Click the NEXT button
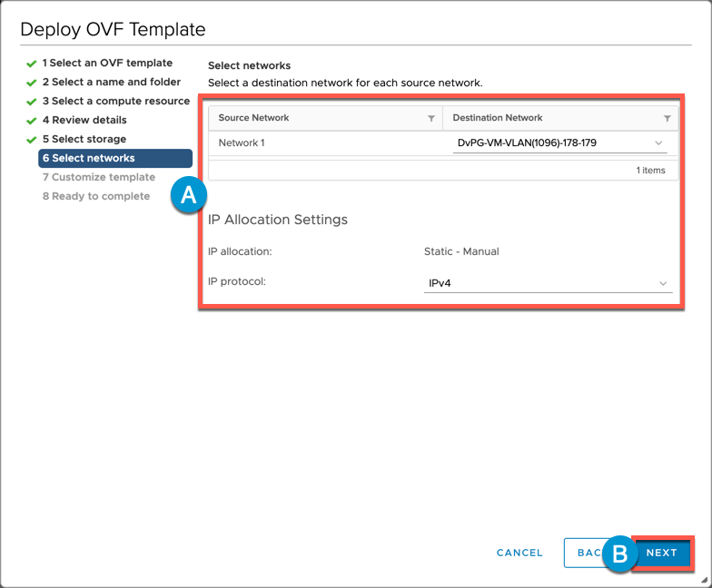This screenshot has height=588, width=712. click(661, 553)
